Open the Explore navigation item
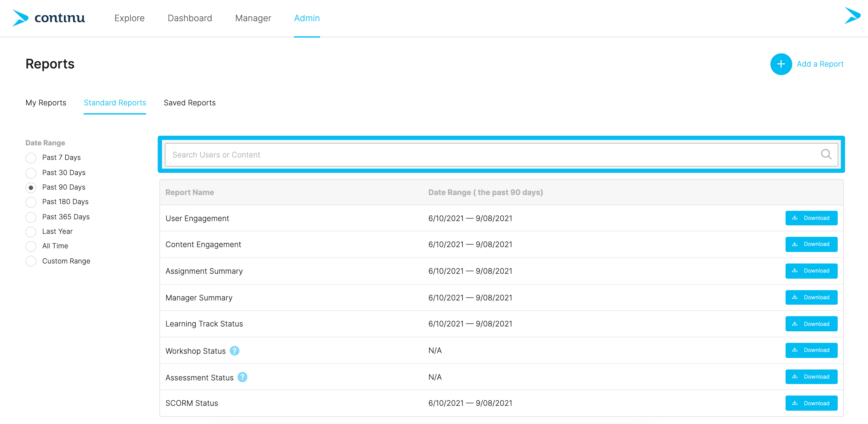 tap(129, 18)
